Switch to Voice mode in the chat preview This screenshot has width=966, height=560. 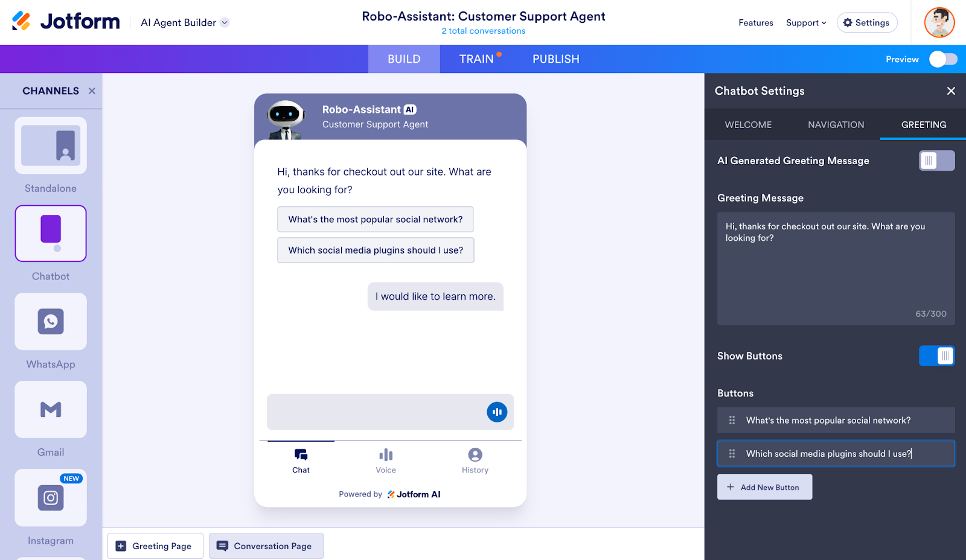pos(385,460)
